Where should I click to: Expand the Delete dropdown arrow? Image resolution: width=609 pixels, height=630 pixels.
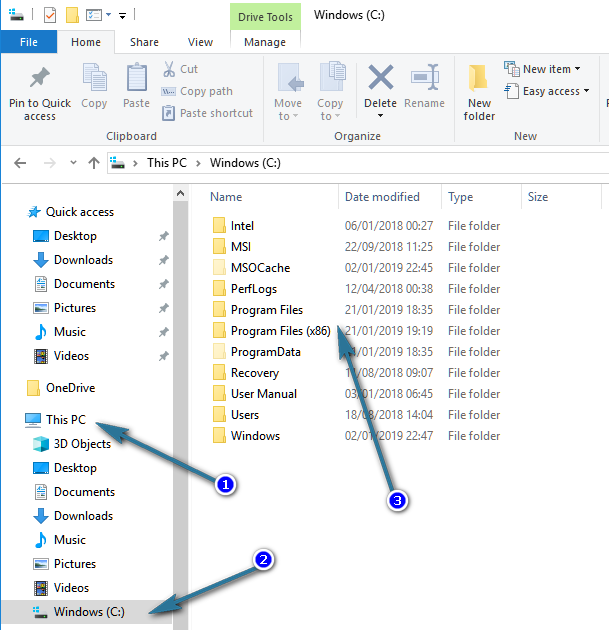pos(380,116)
